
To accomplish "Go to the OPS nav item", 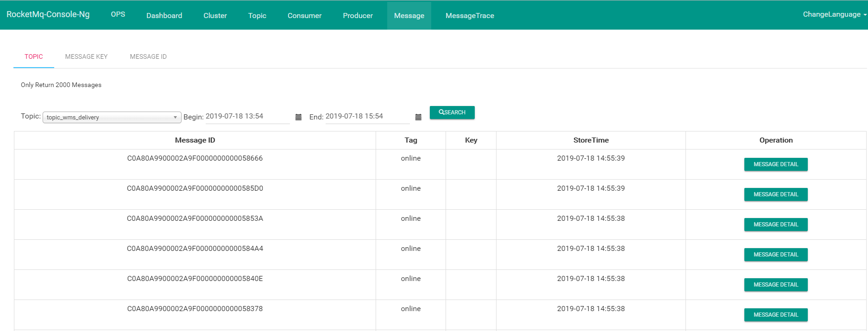I will click(x=118, y=14).
